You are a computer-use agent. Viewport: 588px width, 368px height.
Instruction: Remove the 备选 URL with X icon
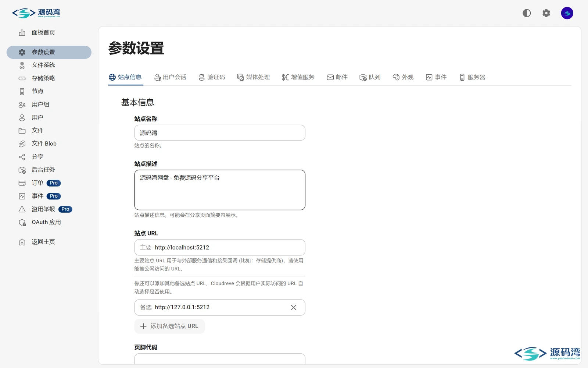[293, 308]
